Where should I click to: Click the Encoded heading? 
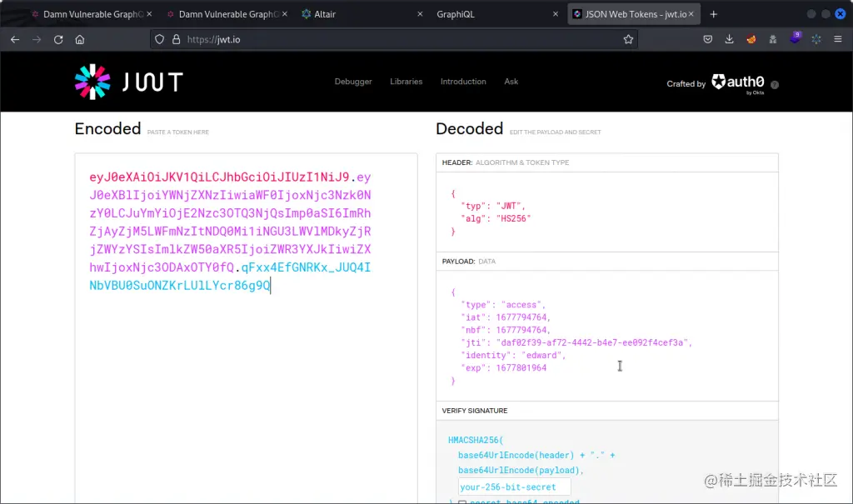pos(107,129)
